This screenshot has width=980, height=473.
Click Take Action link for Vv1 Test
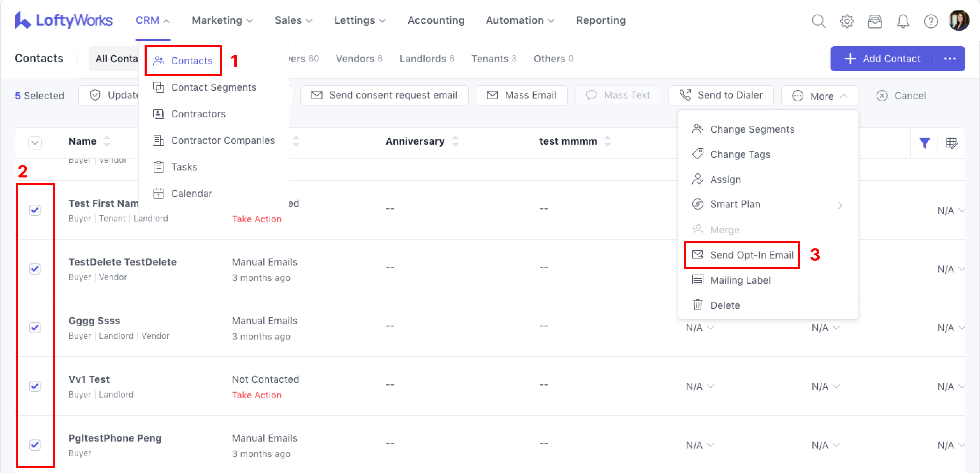(x=256, y=395)
